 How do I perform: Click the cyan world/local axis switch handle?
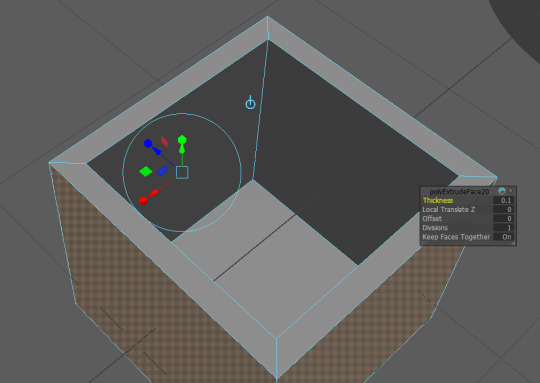click(250, 103)
